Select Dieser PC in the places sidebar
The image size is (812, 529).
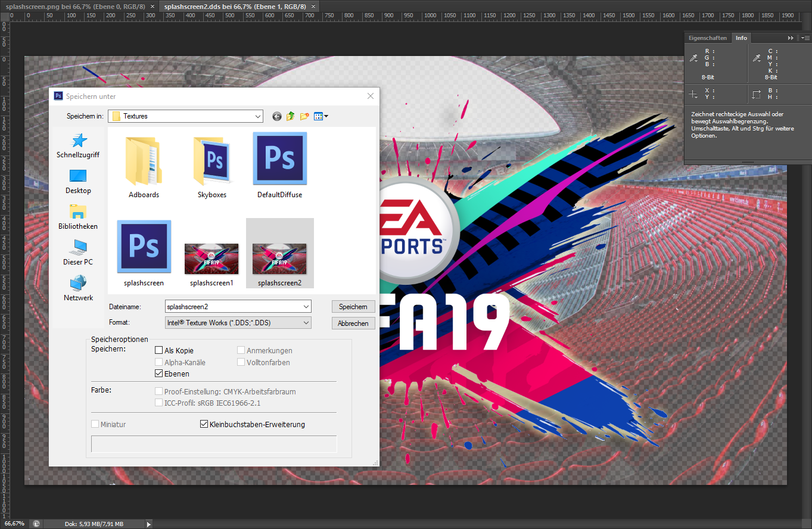tap(78, 254)
